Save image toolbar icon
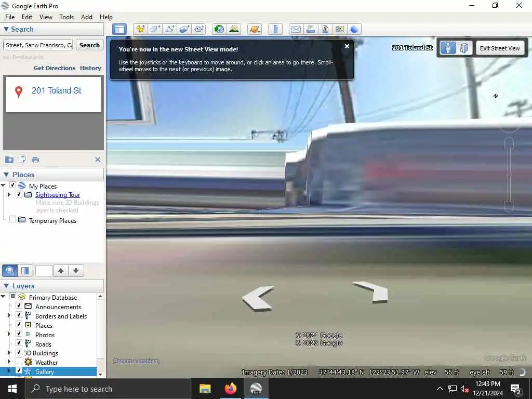The height and width of the screenshot is (399, 532). point(325,29)
